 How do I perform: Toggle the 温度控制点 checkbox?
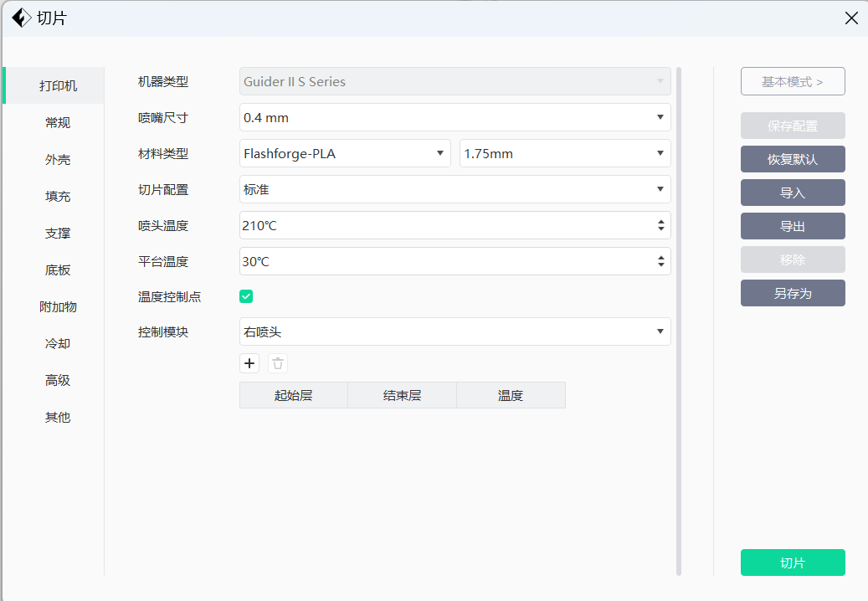(x=246, y=296)
